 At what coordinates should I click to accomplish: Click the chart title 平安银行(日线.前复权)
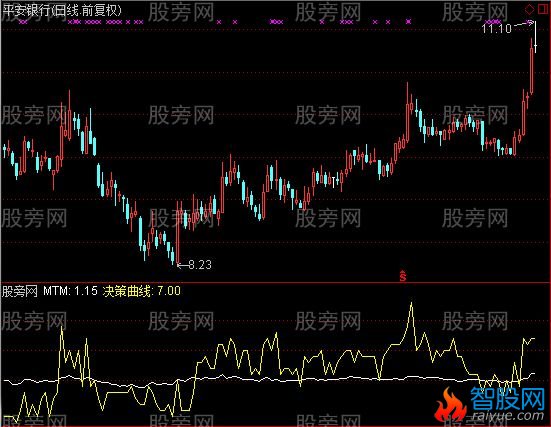click(62, 11)
